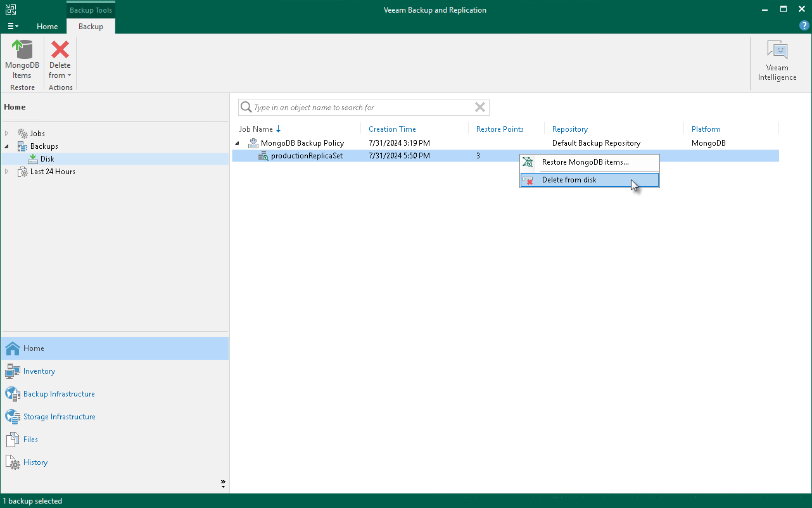The height and width of the screenshot is (508, 812).
Task: Collapse the Backups tree node
Action: click(x=7, y=146)
